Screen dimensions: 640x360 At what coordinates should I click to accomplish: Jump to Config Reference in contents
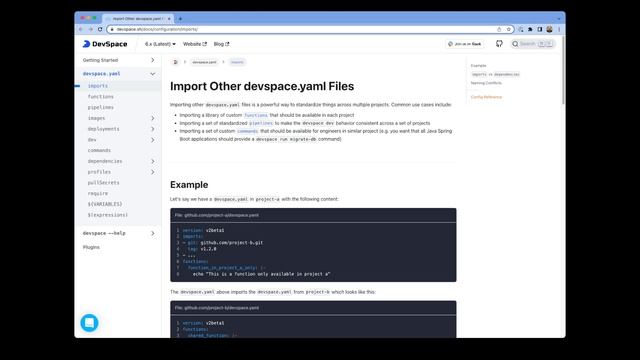(487, 97)
